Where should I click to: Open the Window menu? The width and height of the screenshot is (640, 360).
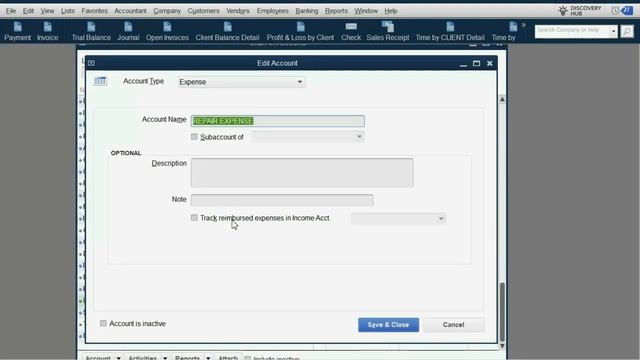point(366,11)
